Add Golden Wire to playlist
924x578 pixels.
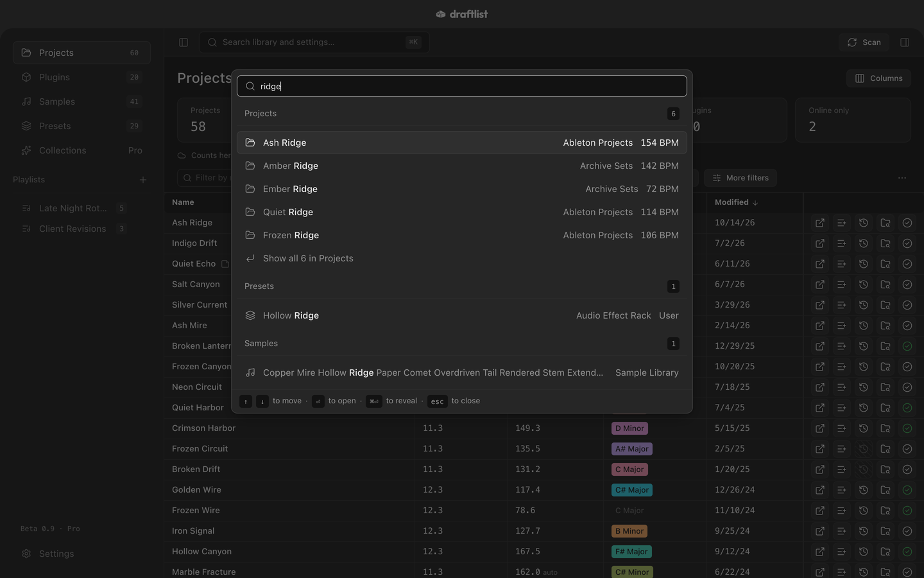click(x=842, y=490)
